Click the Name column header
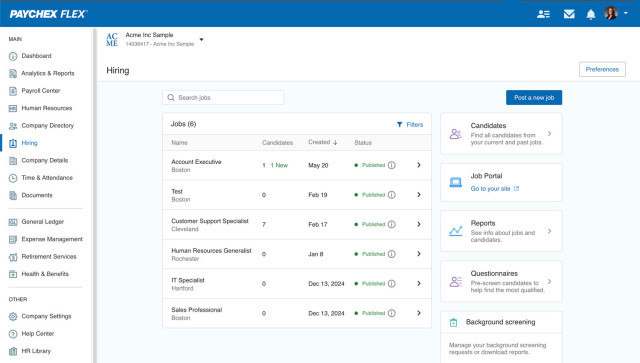Screen dimensions: 640x363 click(x=180, y=143)
